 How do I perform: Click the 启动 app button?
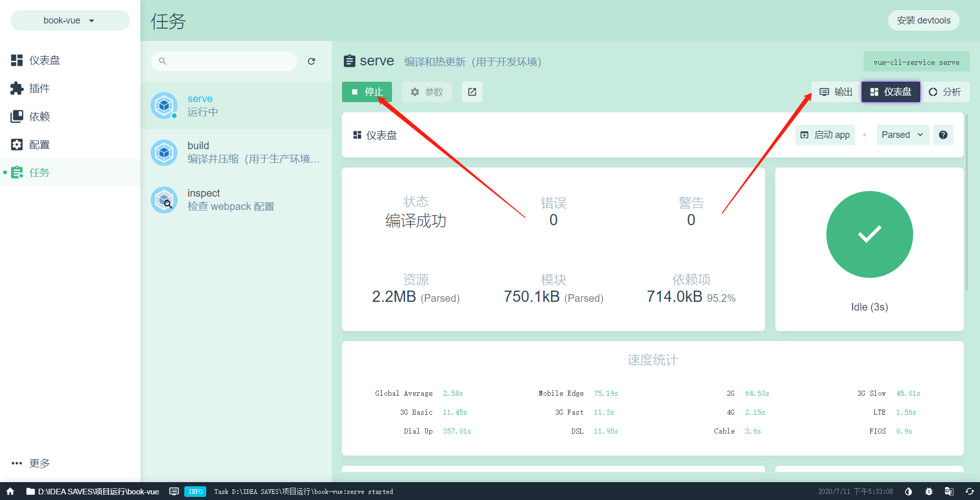coord(825,135)
